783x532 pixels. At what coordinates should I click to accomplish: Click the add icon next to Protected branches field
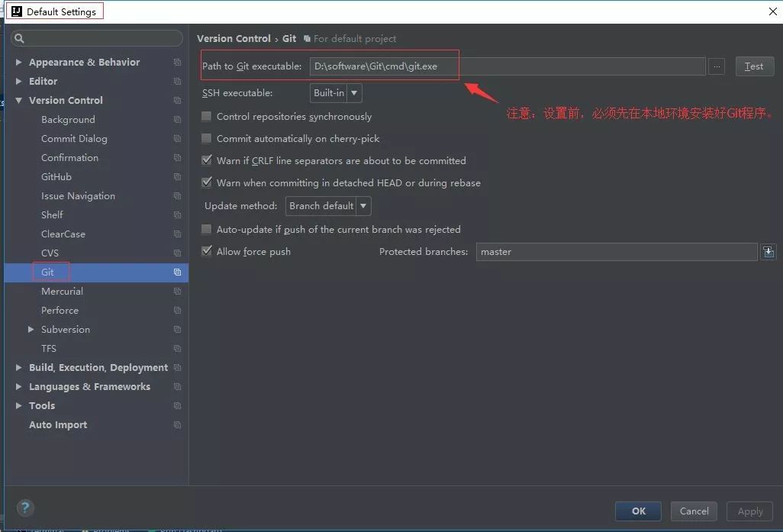768,251
